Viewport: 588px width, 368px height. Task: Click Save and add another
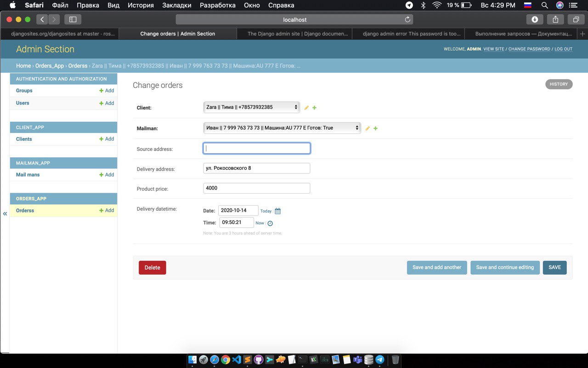click(x=437, y=267)
